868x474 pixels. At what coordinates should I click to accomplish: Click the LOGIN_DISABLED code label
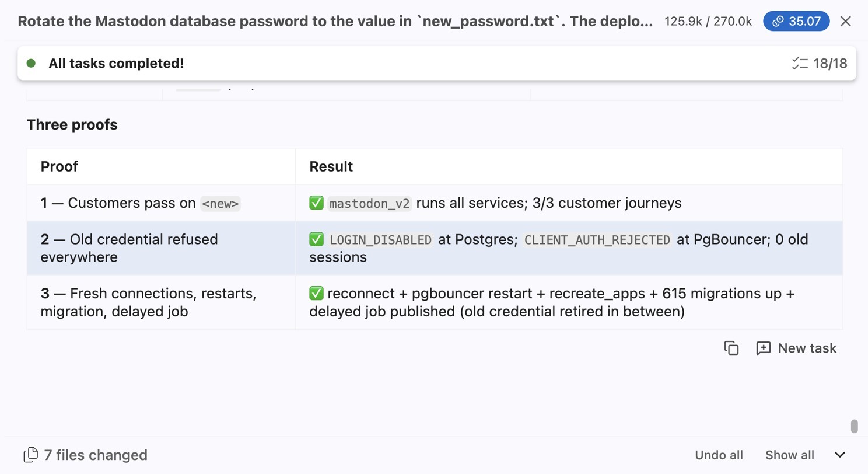coord(380,240)
